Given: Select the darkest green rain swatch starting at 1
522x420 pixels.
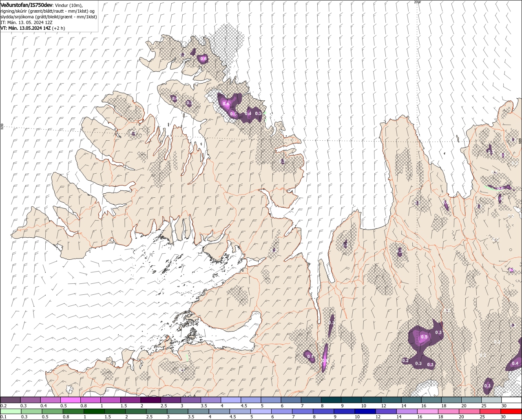Looking at the screenshot, I should [94, 411].
